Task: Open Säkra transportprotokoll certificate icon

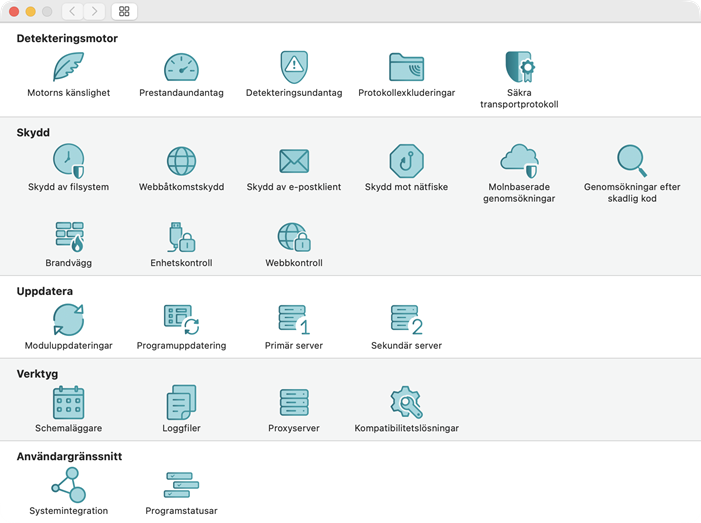Action: coord(519,67)
